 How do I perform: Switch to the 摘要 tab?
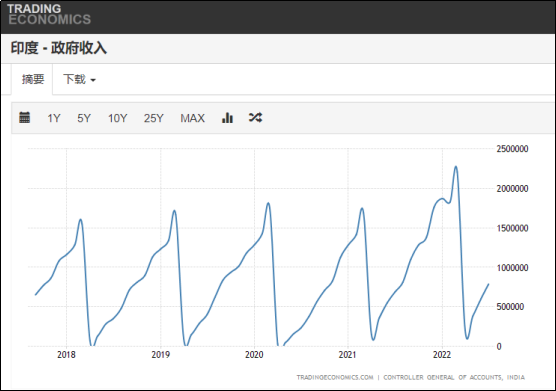[x=33, y=79]
